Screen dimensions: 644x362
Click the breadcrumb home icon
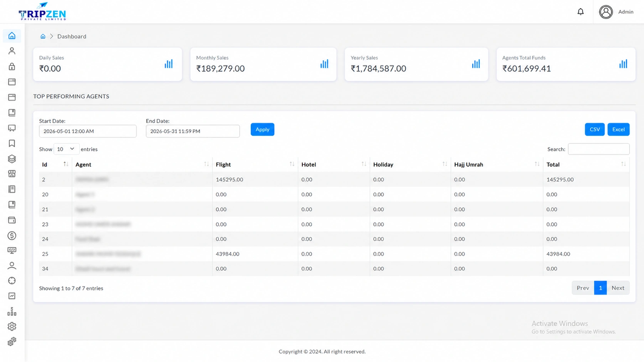tap(43, 36)
